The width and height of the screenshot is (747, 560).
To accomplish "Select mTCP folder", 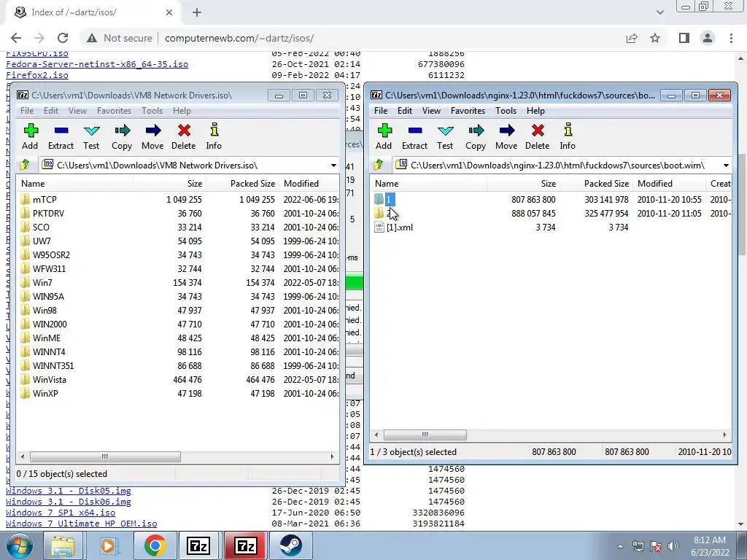I will (x=44, y=200).
